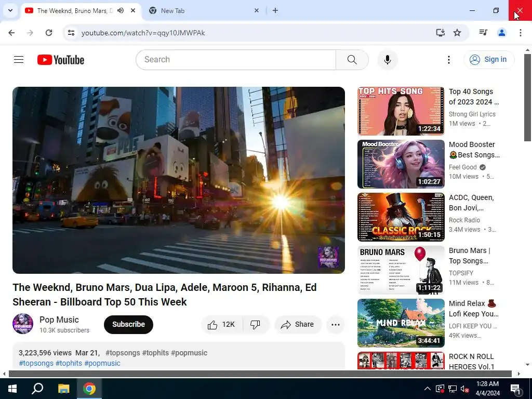This screenshot has height=399, width=532.
Task: Open network tray icon
Action: [453, 389]
